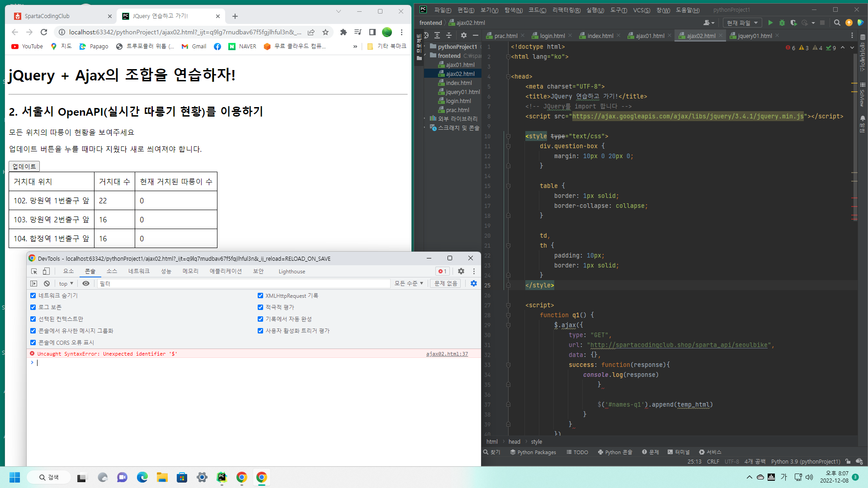This screenshot has height=488, width=868.
Task: Run with coverage shield icon in PyCharm
Action: [x=793, y=23]
